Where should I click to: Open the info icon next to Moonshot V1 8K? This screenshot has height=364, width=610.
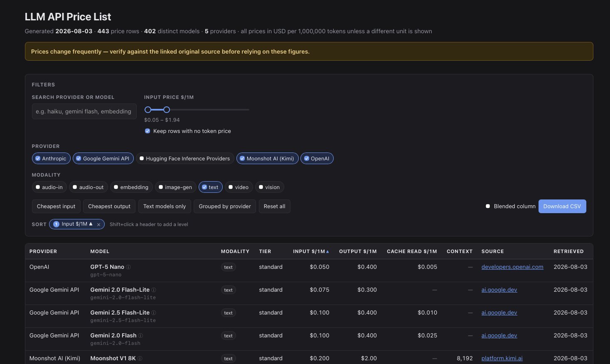(140, 359)
